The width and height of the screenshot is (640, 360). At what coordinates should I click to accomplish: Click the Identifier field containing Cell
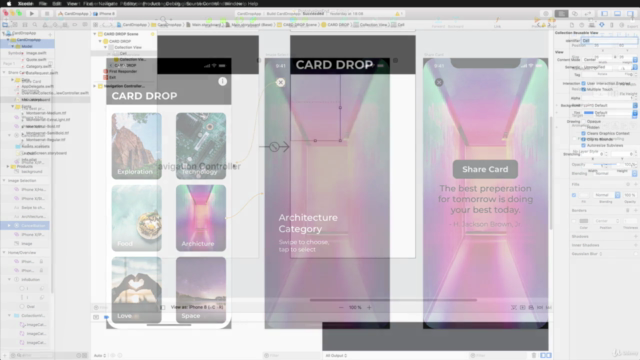click(609, 40)
